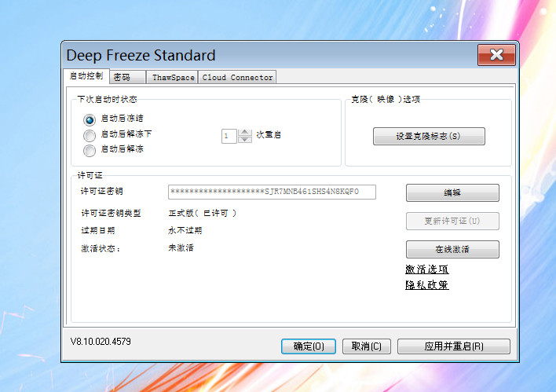Image resolution: width=556 pixels, height=392 pixels.
Task: Select the 启动后解冻下 radio option
Action: click(x=90, y=135)
